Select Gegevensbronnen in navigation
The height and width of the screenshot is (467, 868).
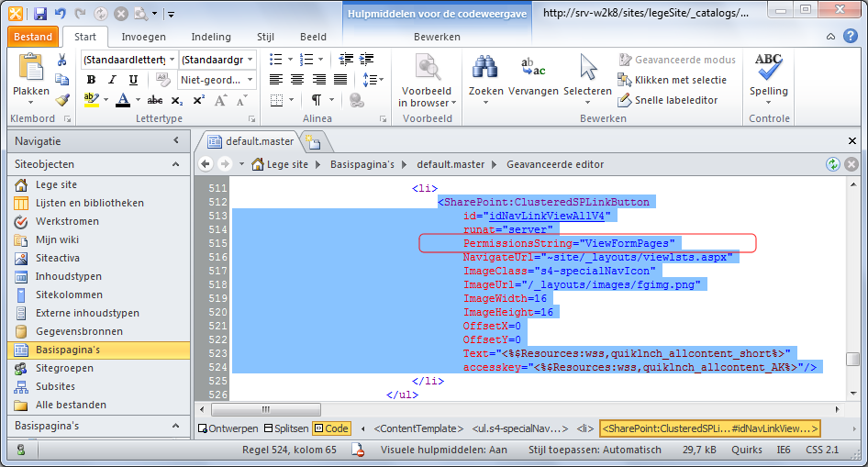point(79,331)
